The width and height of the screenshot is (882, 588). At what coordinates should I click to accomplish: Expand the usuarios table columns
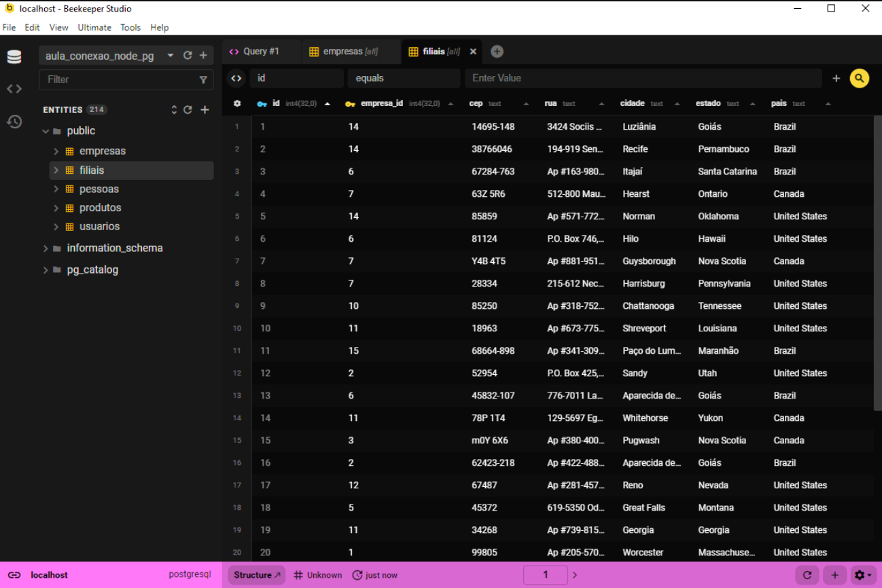tap(56, 227)
